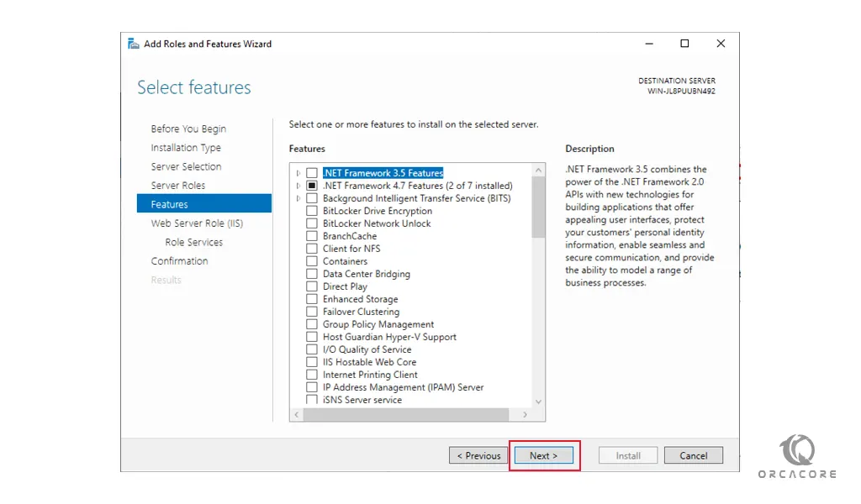The image size is (861, 504).
Task: Click the scroll-down arrow of features list
Action: point(538,402)
